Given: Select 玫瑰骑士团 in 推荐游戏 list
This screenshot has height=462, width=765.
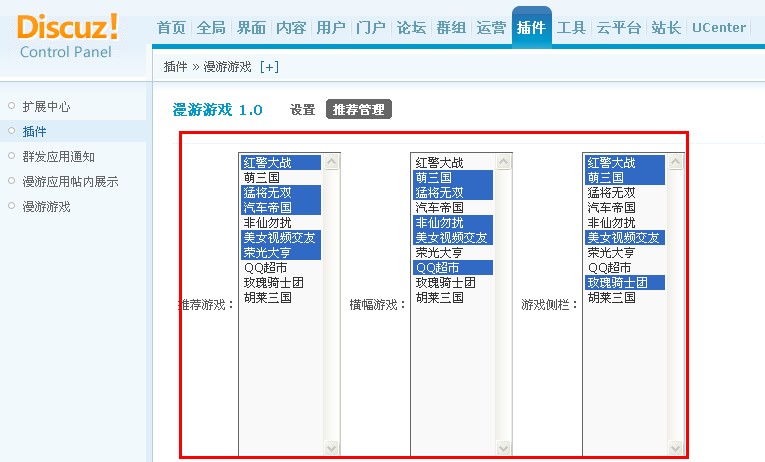Looking at the screenshot, I should pos(281,282).
